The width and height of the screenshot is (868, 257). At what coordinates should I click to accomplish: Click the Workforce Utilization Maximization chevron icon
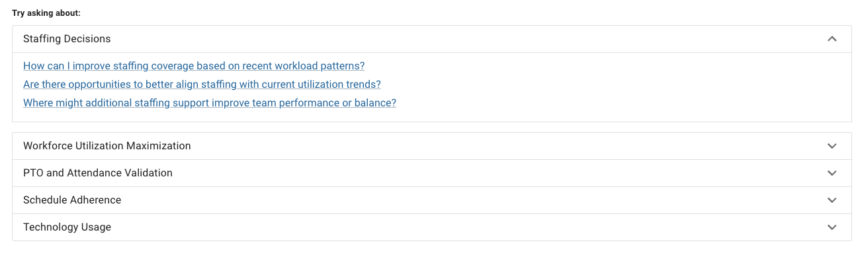[x=832, y=146]
